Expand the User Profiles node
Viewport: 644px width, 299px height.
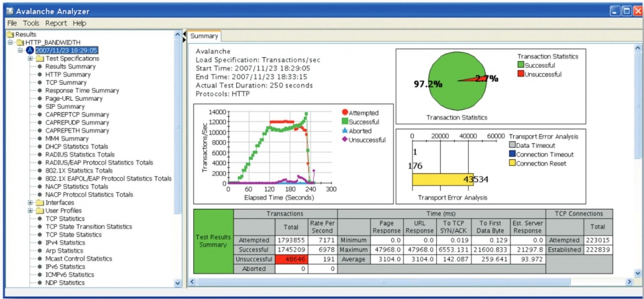pyautogui.click(x=30, y=210)
